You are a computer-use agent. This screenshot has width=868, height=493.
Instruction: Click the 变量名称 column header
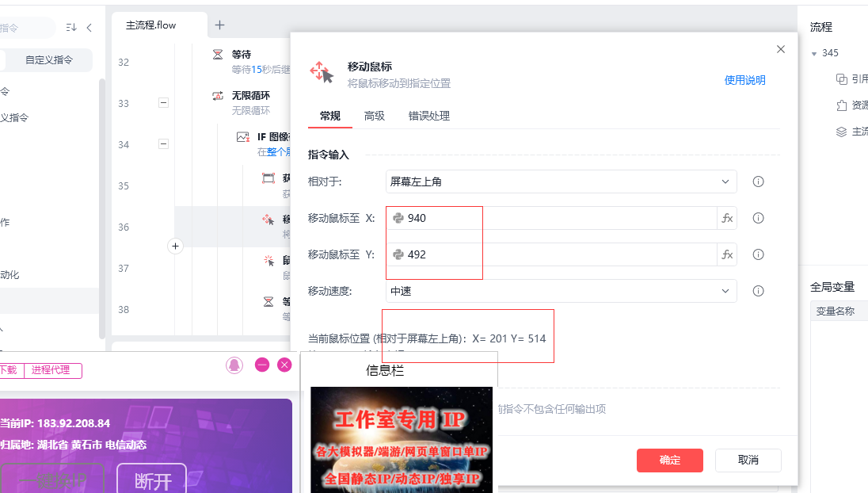click(835, 311)
